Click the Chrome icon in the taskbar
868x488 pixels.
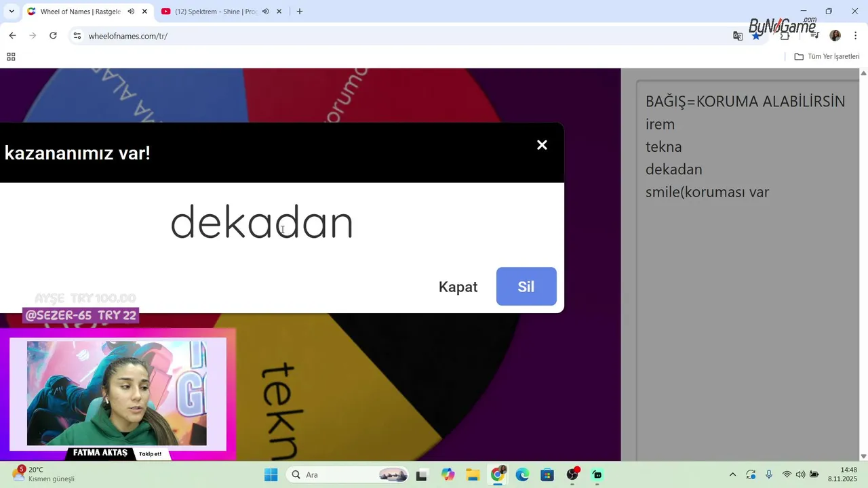(x=498, y=474)
